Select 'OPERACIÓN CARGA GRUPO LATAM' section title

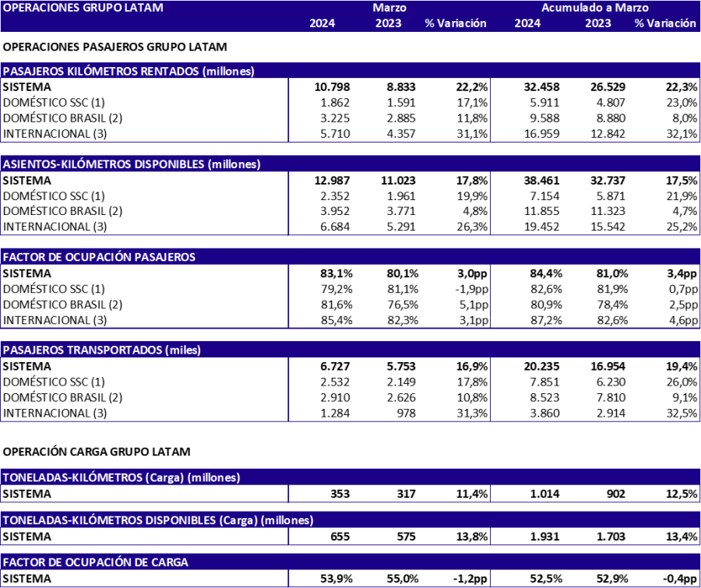pos(97,452)
